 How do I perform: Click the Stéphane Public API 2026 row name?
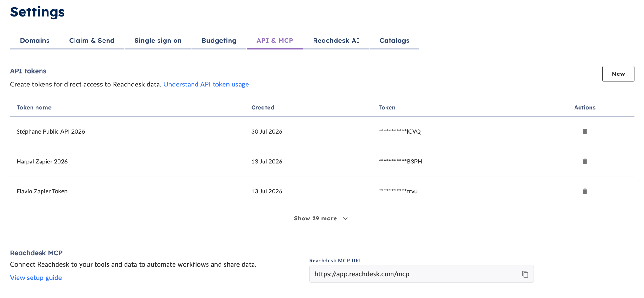(x=51, y=131)
